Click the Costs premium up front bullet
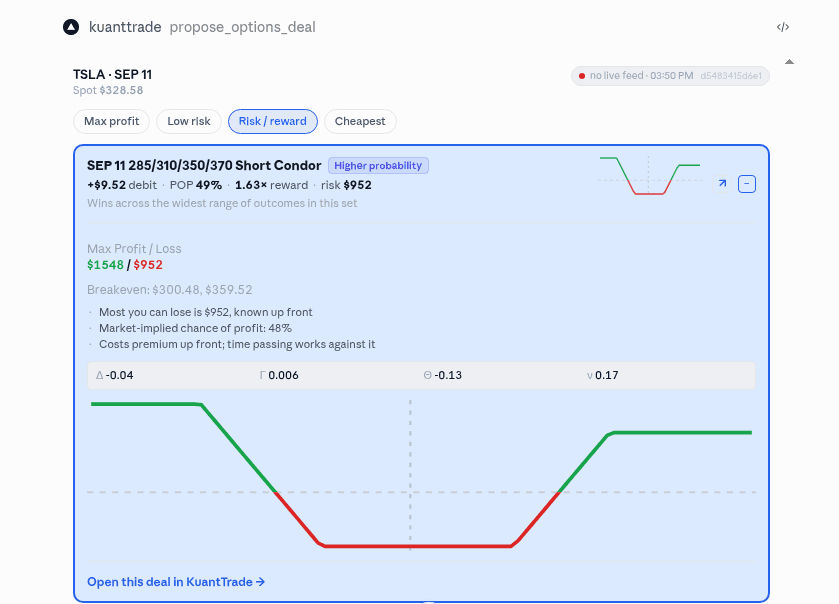 coord(237,344)
